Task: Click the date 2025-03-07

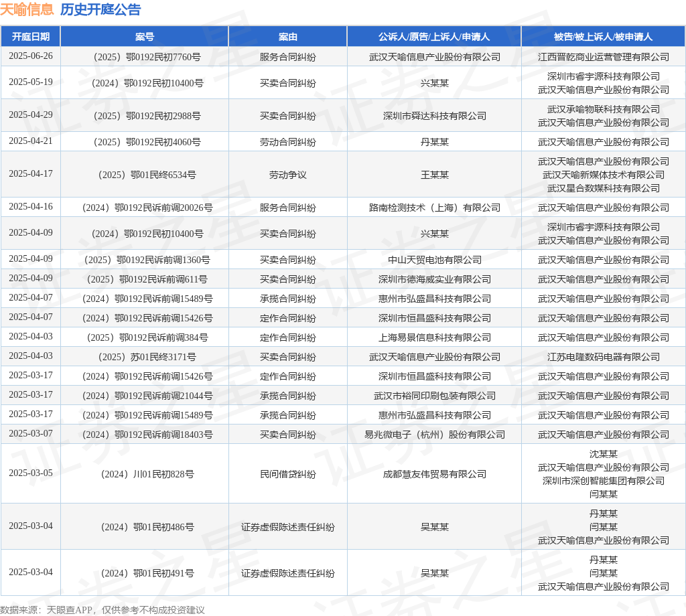Action: click(31, 434)
